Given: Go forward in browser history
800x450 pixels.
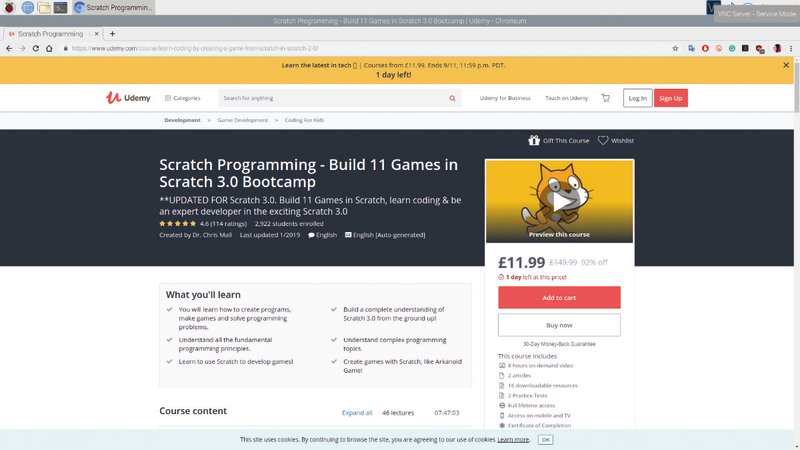Looking at the screenshot, I should coord(22,48).
